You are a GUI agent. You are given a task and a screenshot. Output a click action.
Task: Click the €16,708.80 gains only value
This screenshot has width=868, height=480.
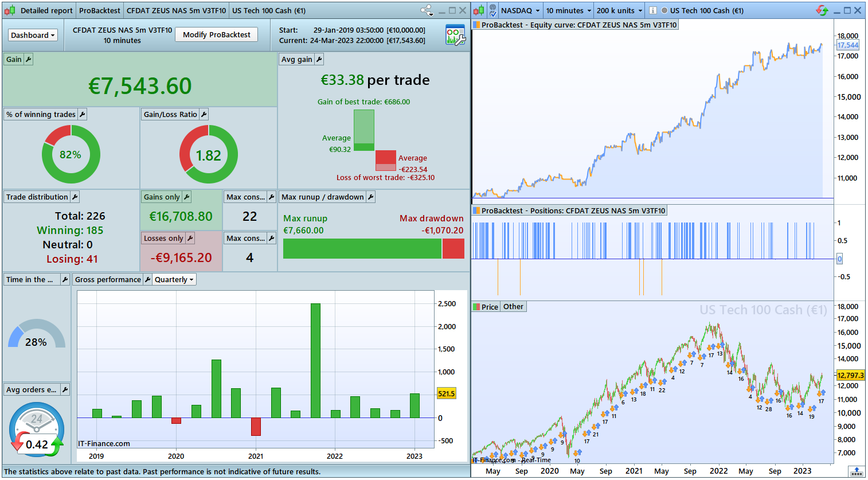pyautogui.click(x=181, y=217)
